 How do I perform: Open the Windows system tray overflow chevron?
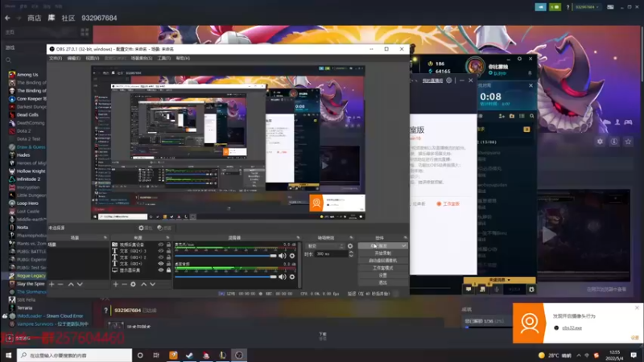click(x=579, y=356)
